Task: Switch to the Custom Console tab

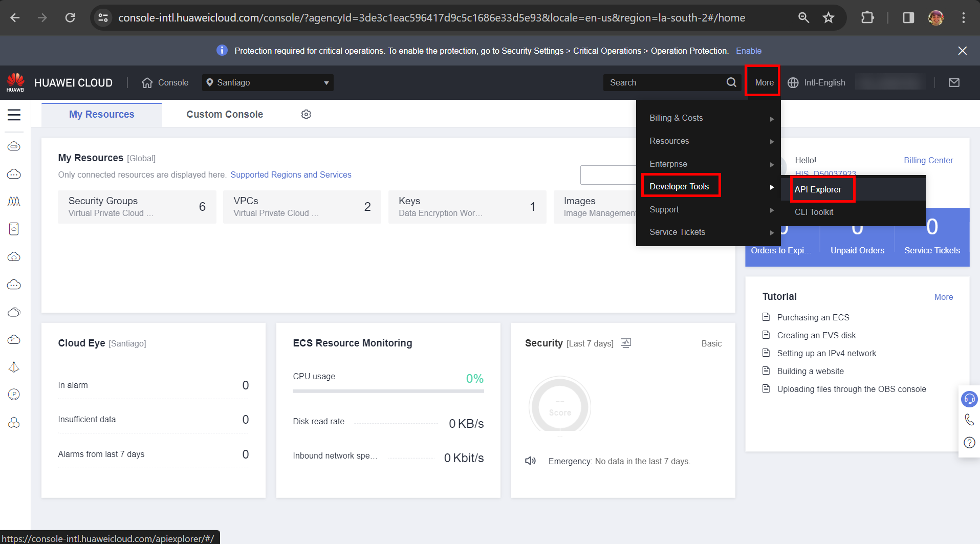Action: [x=225, y=115]
